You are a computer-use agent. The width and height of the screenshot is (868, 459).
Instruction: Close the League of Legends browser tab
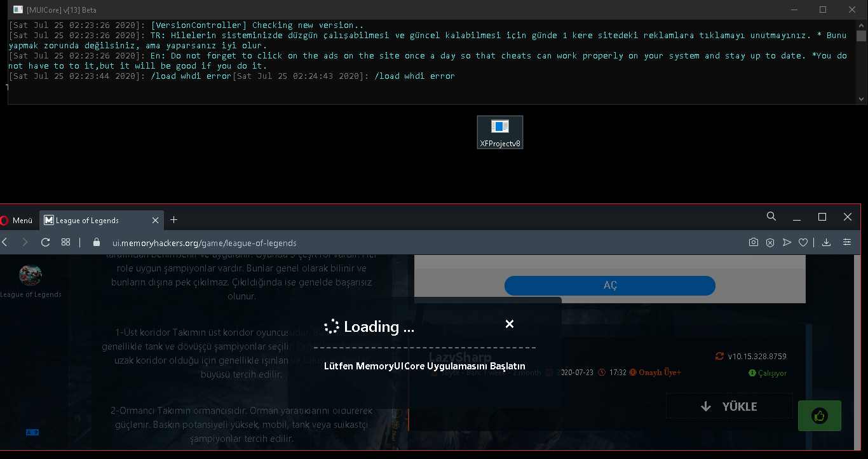pyautogui.click(x=155, y=221)
